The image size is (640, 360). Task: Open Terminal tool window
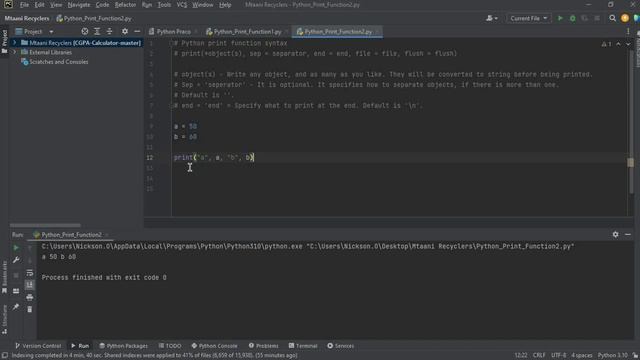(x=303, y=346)
